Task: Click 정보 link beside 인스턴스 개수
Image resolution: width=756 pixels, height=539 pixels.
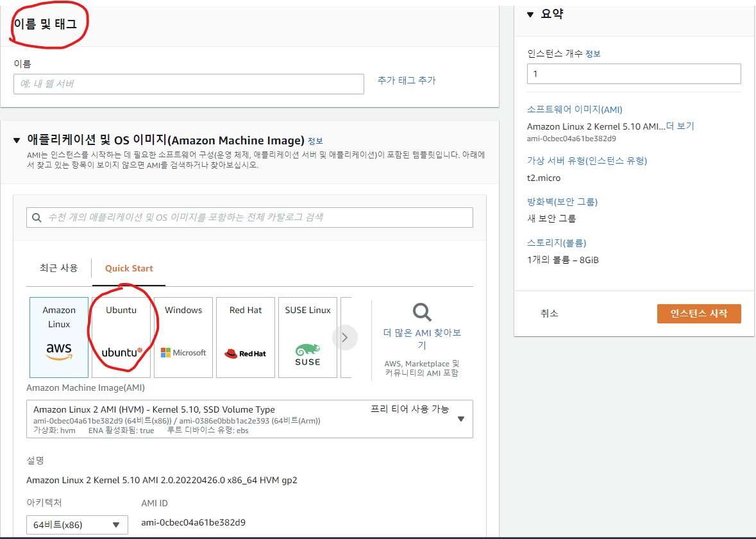Action: [x=593, y=54]
